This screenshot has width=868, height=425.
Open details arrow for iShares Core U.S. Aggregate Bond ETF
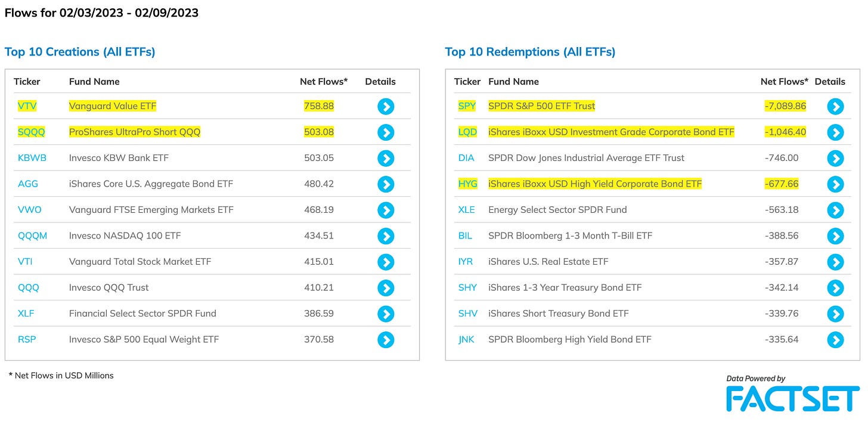(x=386, y=184)
